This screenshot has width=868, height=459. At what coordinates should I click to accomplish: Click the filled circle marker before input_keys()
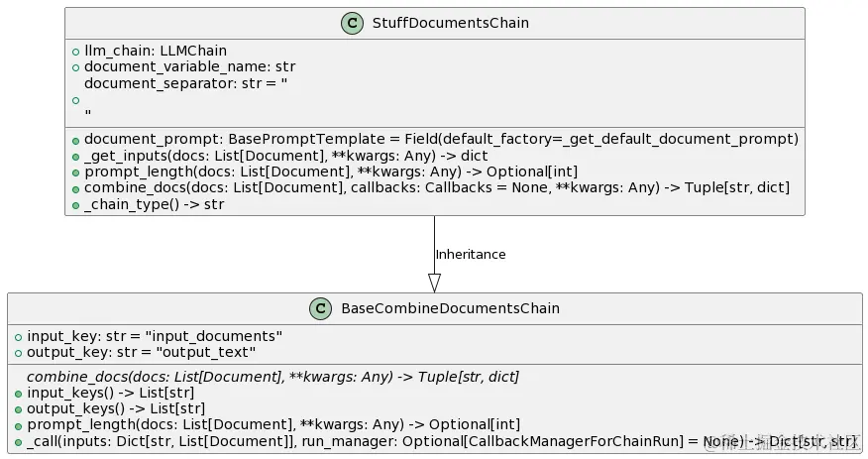pyautogui.click(x=18, y=394)
